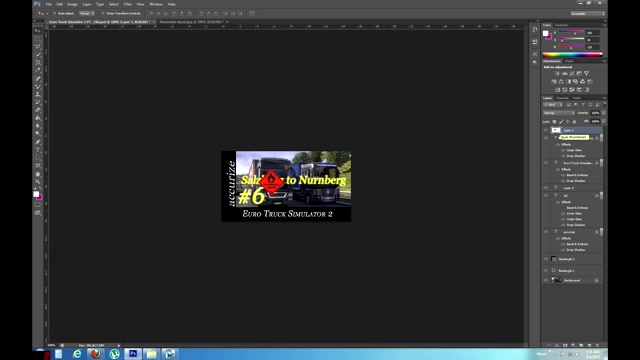Select the Paint Bucket tool

[x=38, y=118]
